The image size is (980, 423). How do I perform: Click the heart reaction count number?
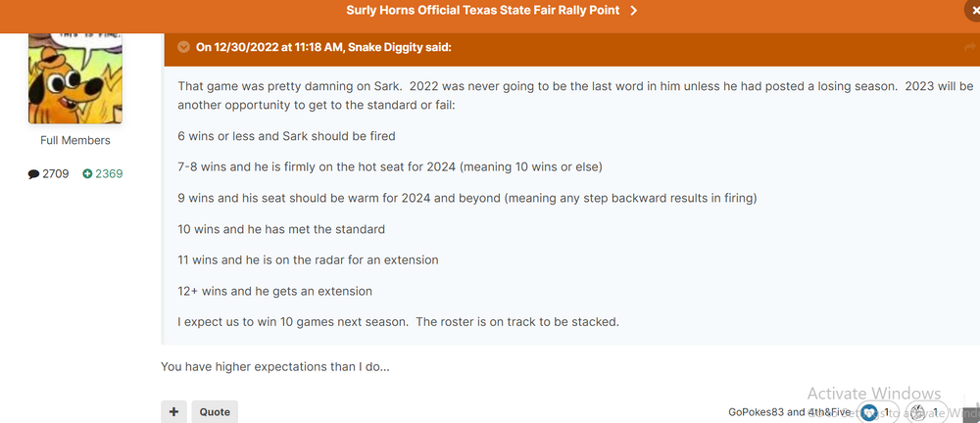(x=886, y=412)
